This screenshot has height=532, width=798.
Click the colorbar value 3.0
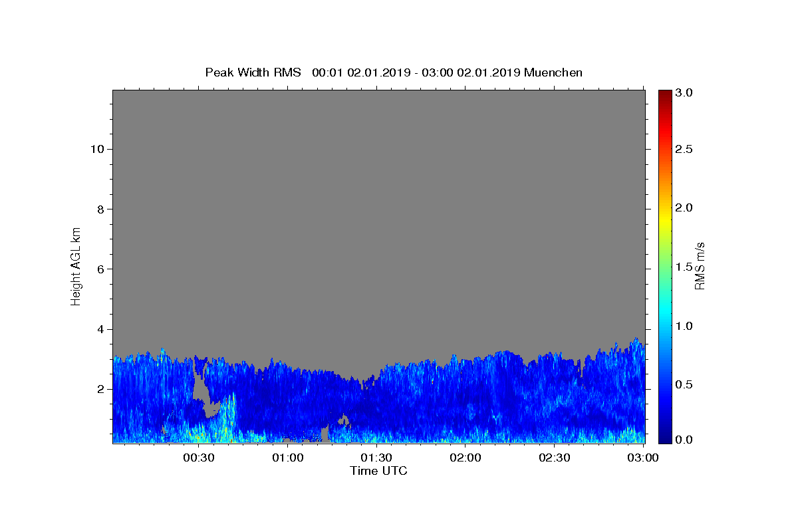[684, 92]
